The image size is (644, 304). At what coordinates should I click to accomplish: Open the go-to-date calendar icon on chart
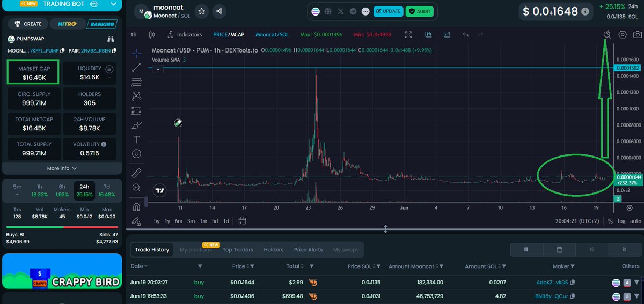tap(242, 221)
